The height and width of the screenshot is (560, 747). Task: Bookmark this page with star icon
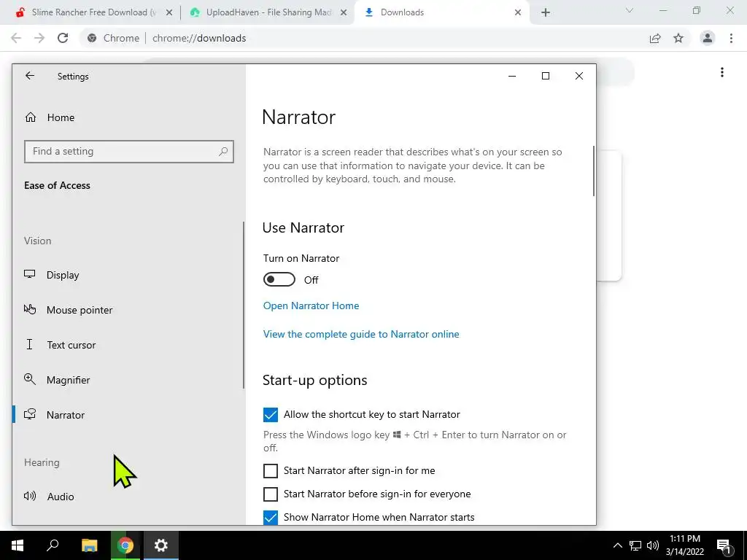(678, 38)
